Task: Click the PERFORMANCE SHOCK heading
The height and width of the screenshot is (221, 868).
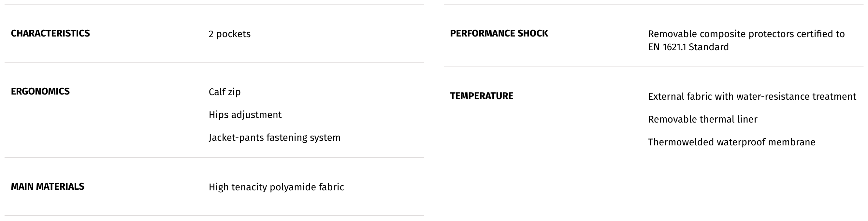Action: (499, 33)
